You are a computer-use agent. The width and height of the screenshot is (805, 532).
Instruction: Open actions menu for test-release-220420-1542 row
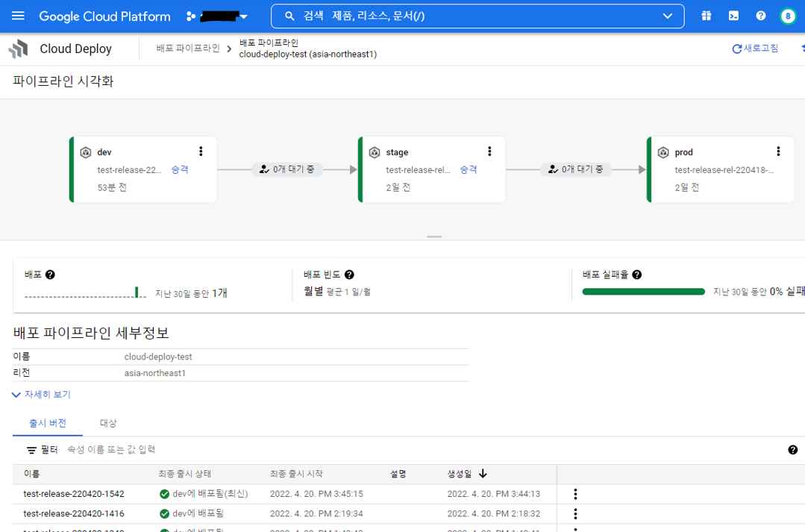[575, 494]
